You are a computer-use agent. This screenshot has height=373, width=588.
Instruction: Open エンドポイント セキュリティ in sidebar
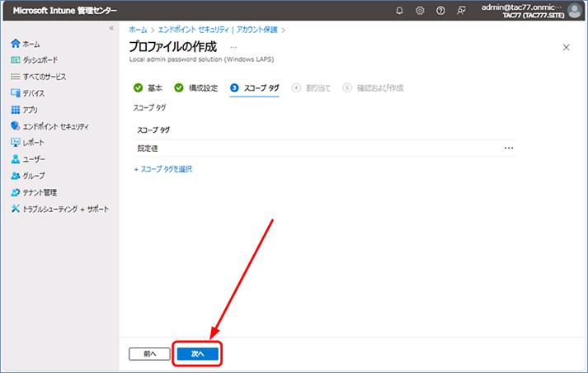click(49, 126)
